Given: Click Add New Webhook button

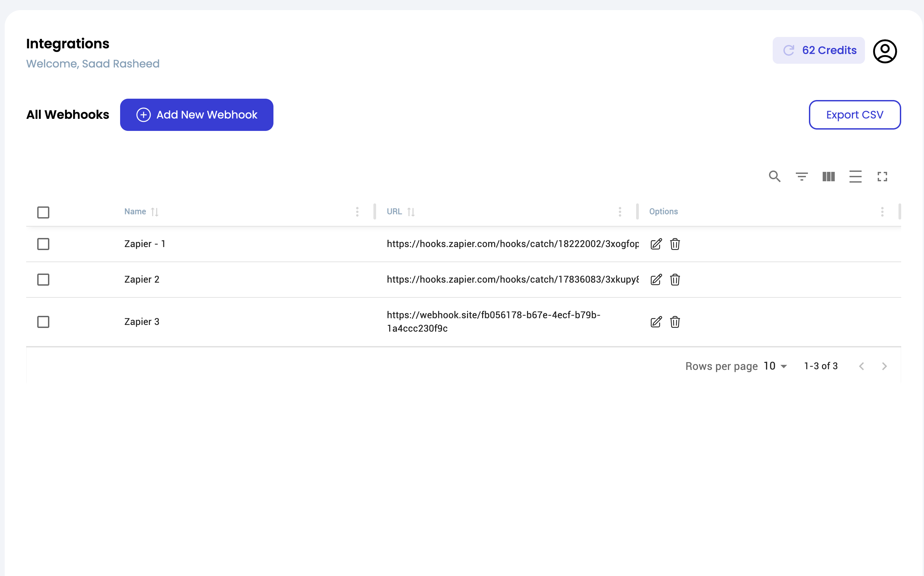Looking at the screenshot, I should click(x=197, y=115).
